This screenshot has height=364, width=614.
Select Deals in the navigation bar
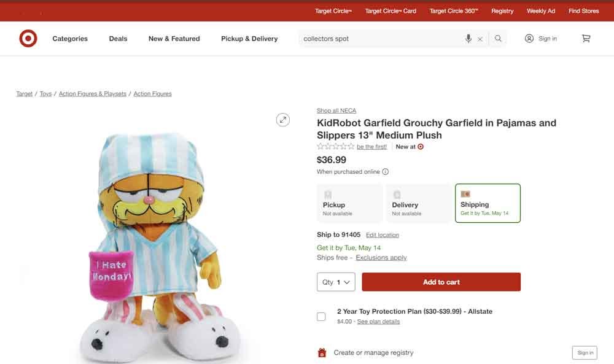point(117,38)
